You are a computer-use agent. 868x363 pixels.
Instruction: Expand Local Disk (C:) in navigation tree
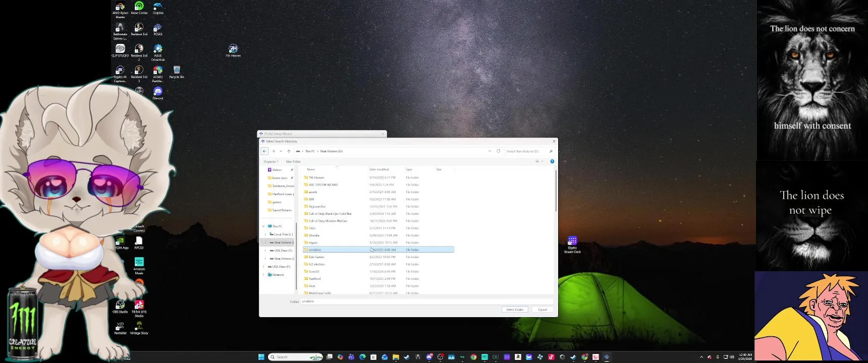[x=265, y=234]
